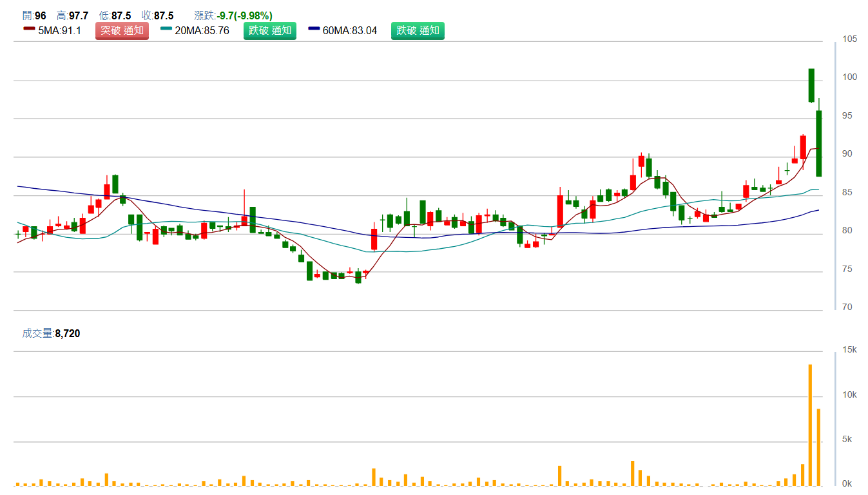Click the red 突破 通知 button

point(122,30)
